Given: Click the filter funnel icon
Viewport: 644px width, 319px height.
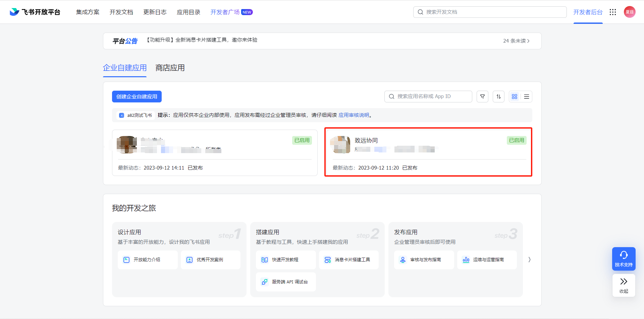Looking at the screenshot, I should [482, 97].
